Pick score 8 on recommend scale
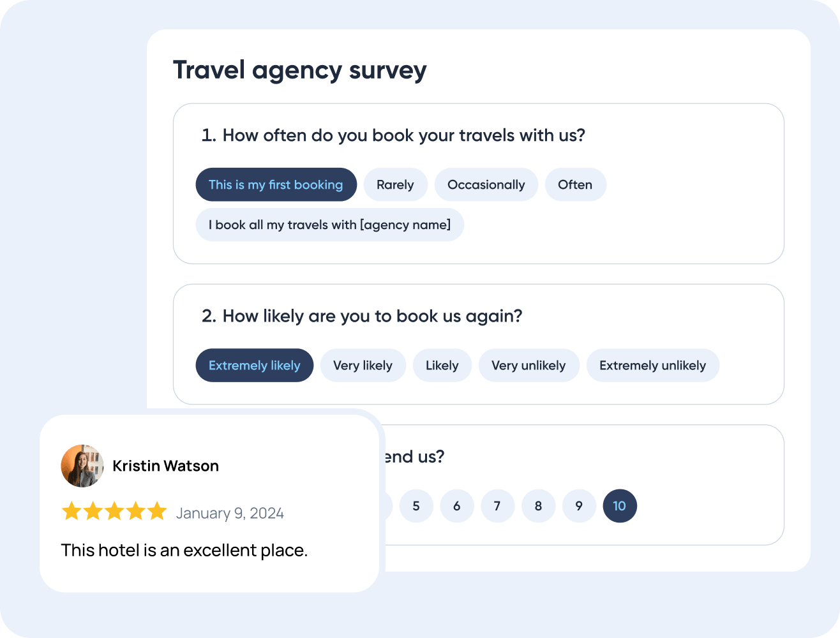 pyautogui.click(x=538, y=506)
